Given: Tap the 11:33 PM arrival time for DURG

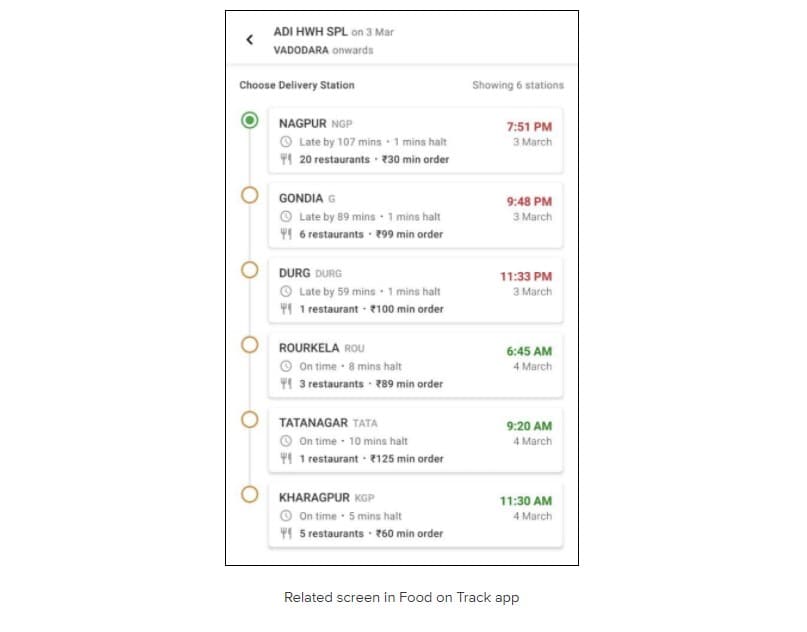Looking at the screenshot, I should tap(526, 276).
